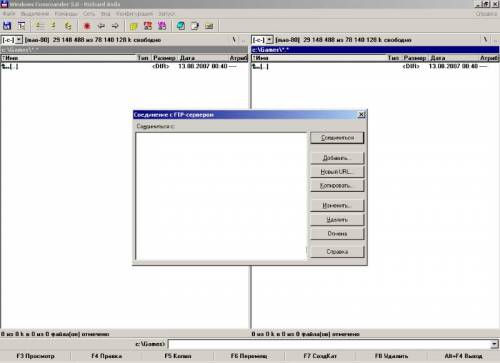Image resolution: width=500 pixels, height=363 pixels.
Task: Click the forward arrow toolbar icon
Action: click(115, 26)
